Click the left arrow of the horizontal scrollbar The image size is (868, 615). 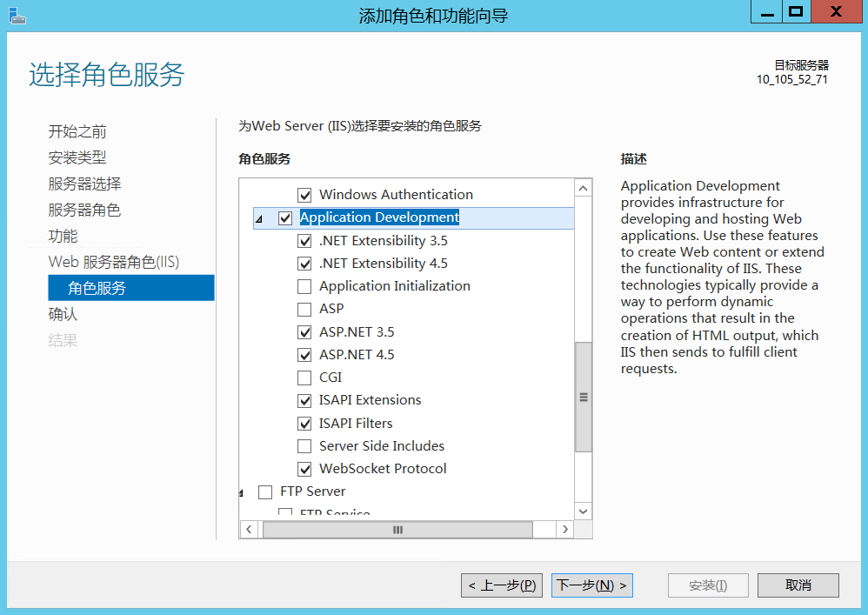[x=249, y=529]
